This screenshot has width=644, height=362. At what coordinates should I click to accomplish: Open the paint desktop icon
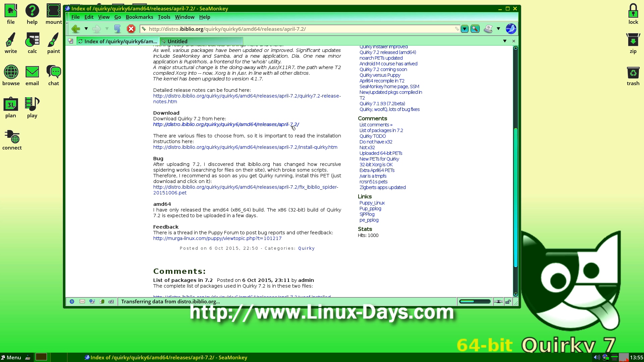(x=54, y=43)
